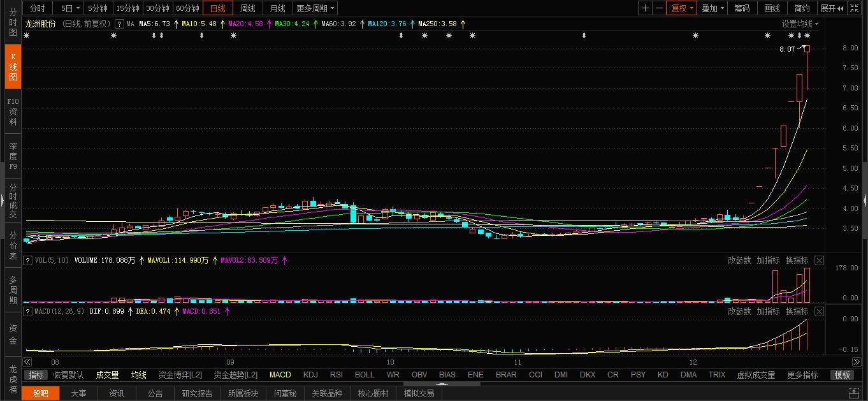868x401 pixels.
Task: Open the 叠加 dropdown
Action: pyautogui.click(x=712, y=8)
